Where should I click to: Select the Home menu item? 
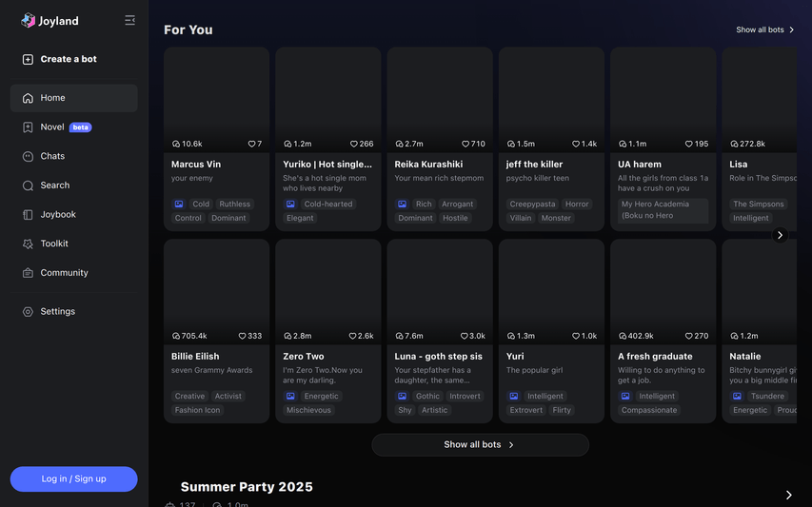52,98
